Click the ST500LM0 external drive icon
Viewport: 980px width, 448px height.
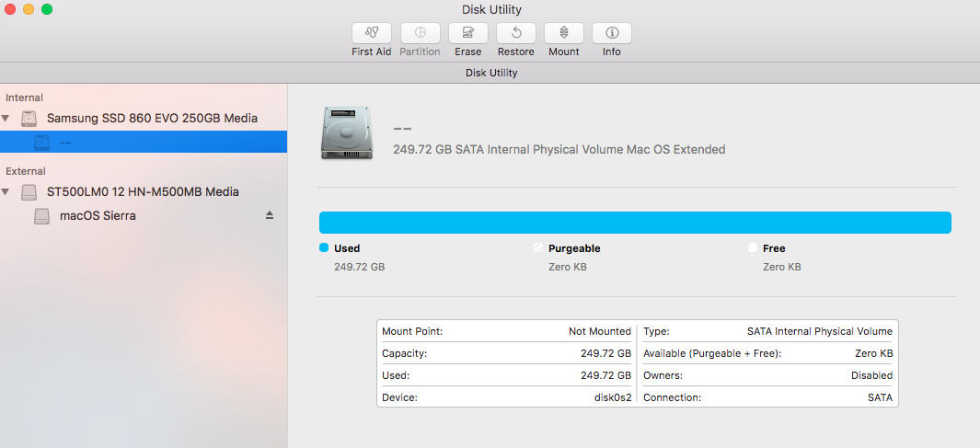[29, 192]
